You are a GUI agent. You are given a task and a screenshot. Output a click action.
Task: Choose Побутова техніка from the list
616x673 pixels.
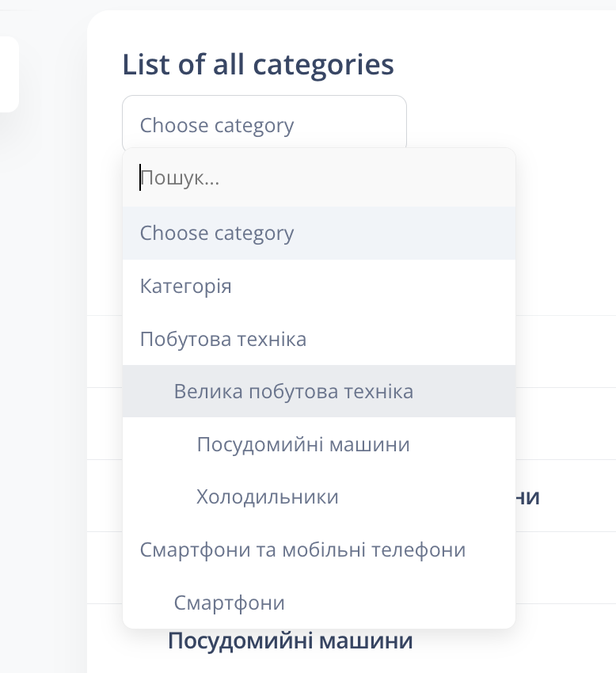223,340
